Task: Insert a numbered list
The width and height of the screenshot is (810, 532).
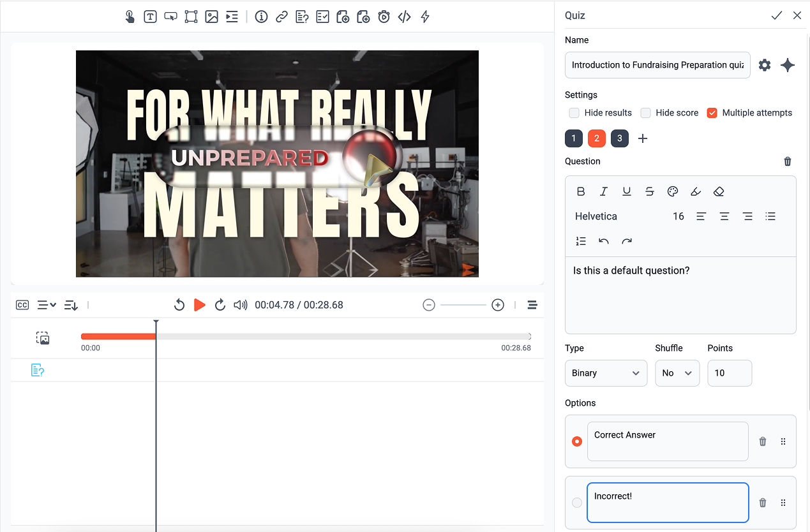Action: click(x=581, y=241)
